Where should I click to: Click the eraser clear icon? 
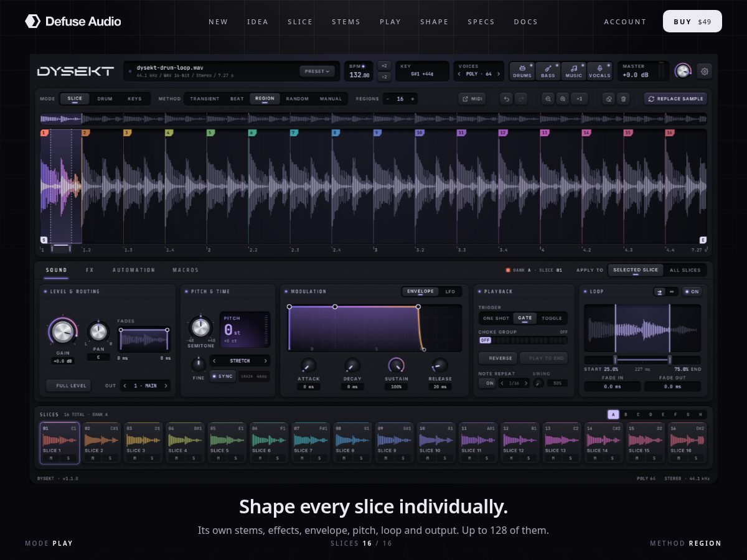609,98
